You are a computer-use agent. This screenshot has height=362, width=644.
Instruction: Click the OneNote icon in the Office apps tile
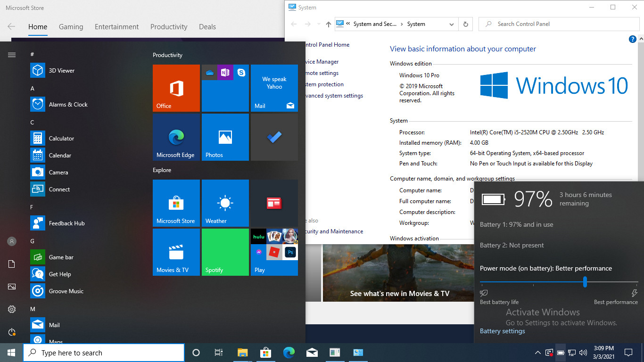coord(225,73)
